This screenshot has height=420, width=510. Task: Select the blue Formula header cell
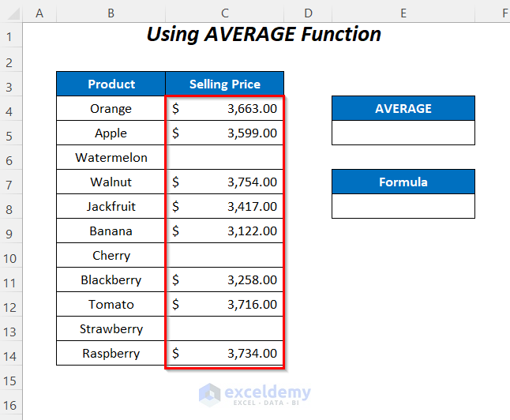(403, 182)
